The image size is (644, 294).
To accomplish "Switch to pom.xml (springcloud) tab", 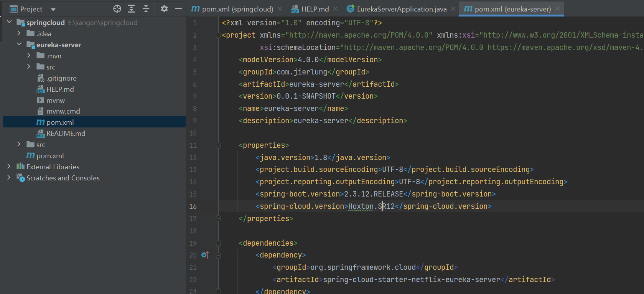I will [232, 9].
